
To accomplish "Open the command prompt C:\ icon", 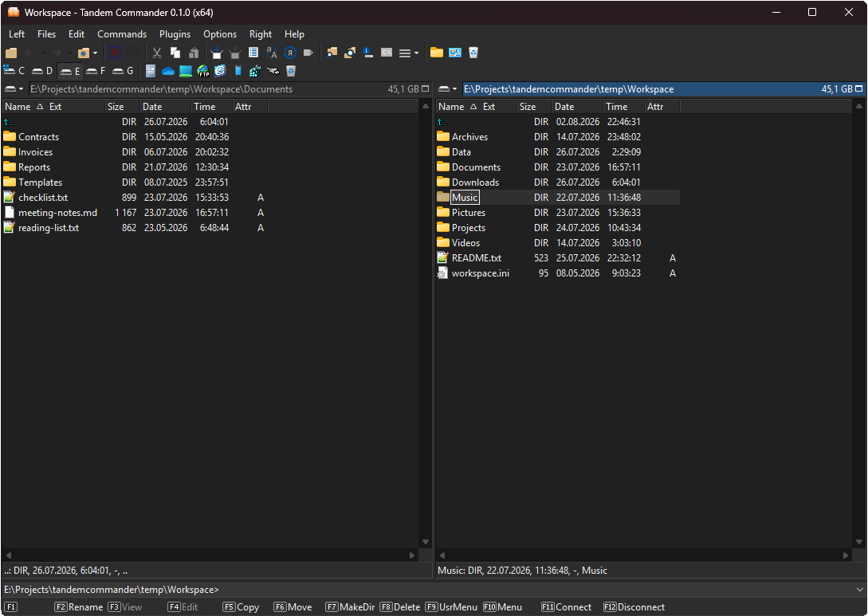I will tap(387, 53).
